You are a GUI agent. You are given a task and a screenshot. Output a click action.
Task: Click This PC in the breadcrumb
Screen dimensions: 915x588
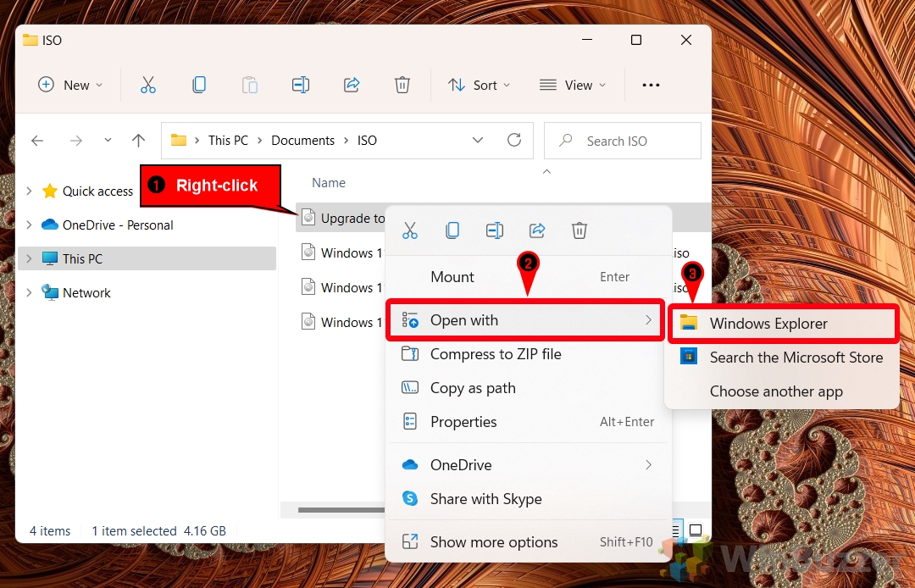click(x=228, y=141)
